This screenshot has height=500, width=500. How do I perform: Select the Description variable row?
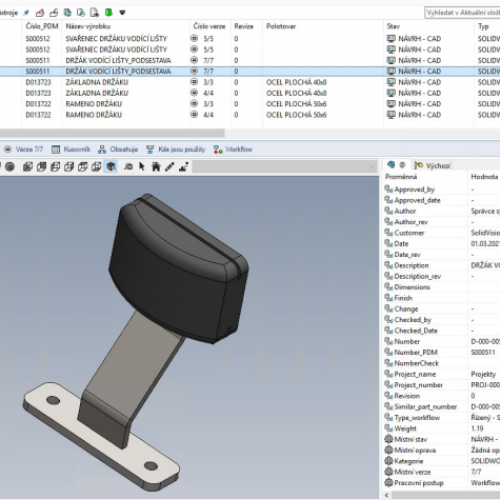point(442,265)
